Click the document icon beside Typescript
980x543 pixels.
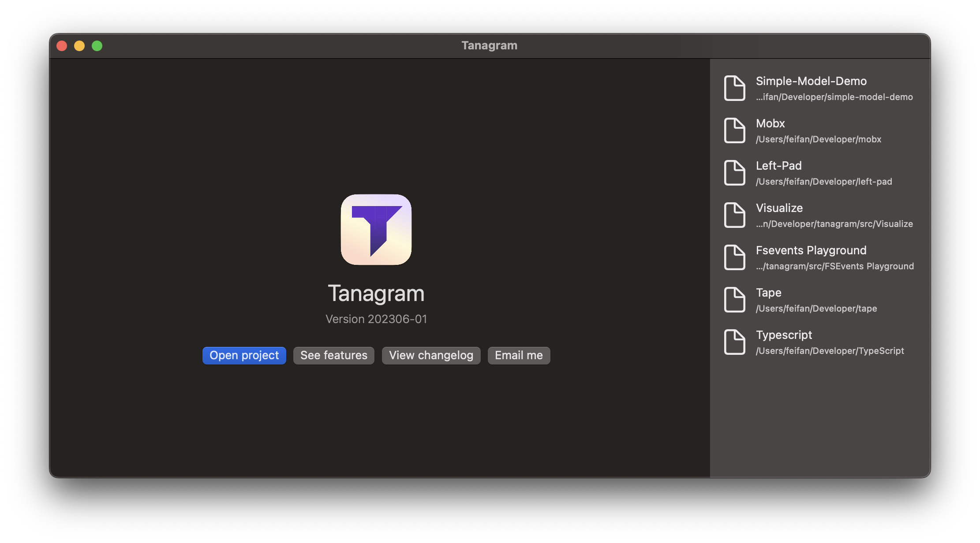(734, 342)
